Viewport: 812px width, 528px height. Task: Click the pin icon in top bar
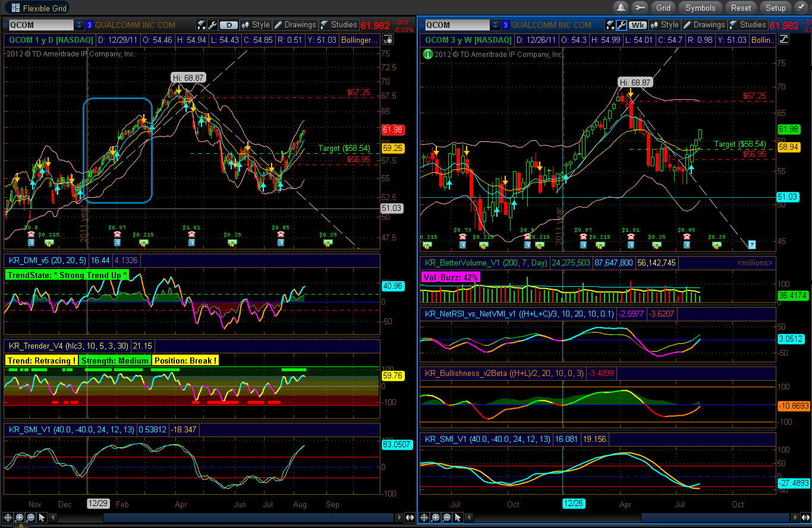(x=801, y=8)
